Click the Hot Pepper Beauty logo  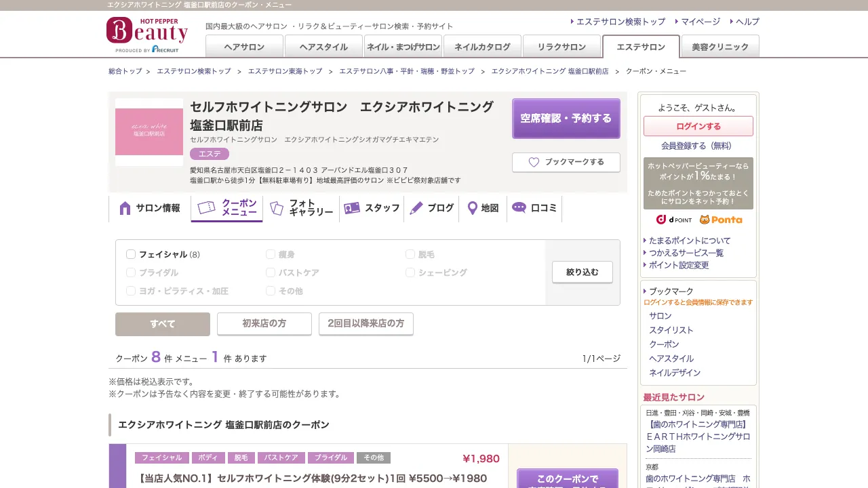(x=147, y=35)
